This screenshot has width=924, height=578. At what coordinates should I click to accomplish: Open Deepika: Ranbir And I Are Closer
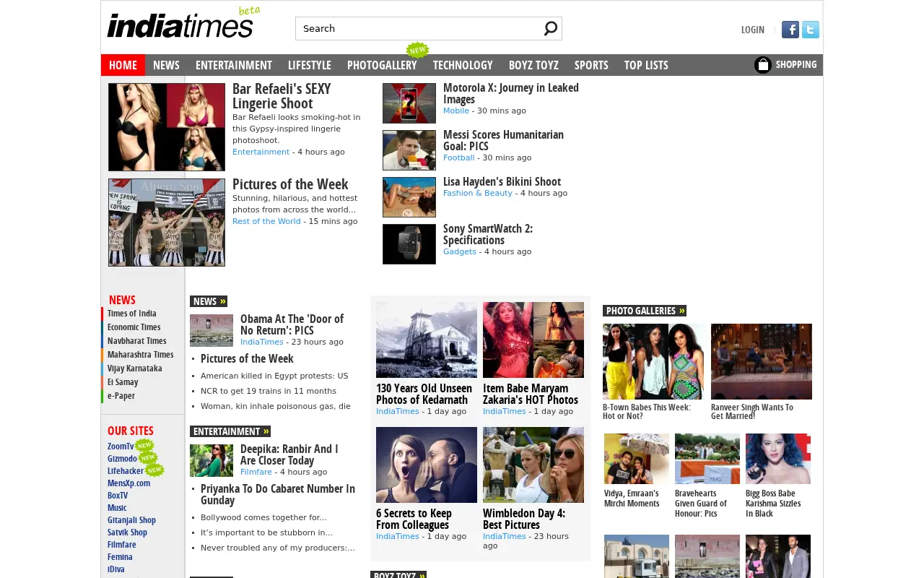[289, 454]
